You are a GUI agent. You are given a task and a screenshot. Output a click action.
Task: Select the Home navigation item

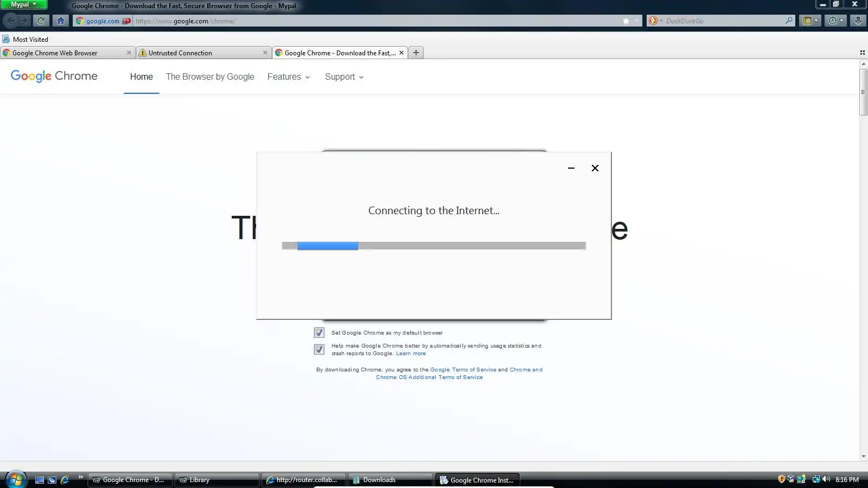[x=142, y=77]
